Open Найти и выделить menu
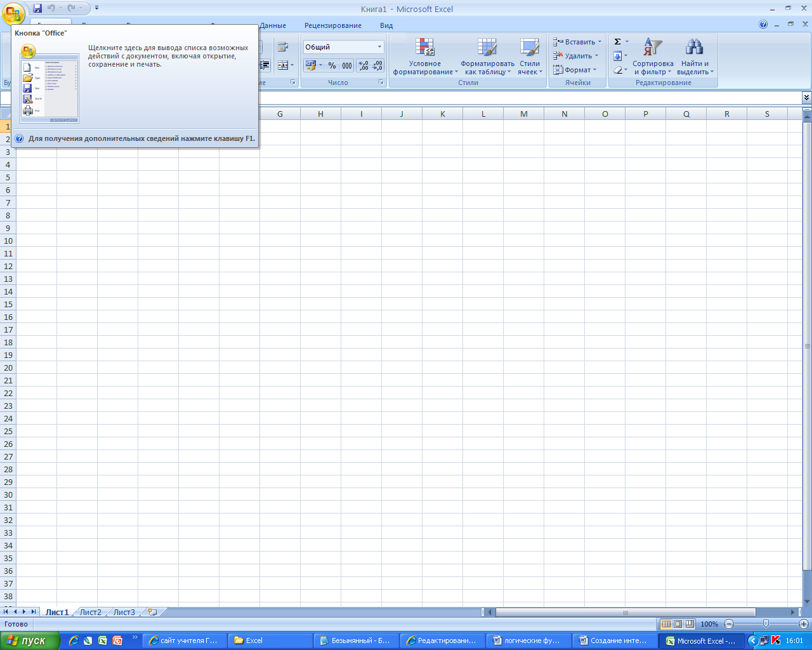812x650 pixels. [x=695, y=56]
